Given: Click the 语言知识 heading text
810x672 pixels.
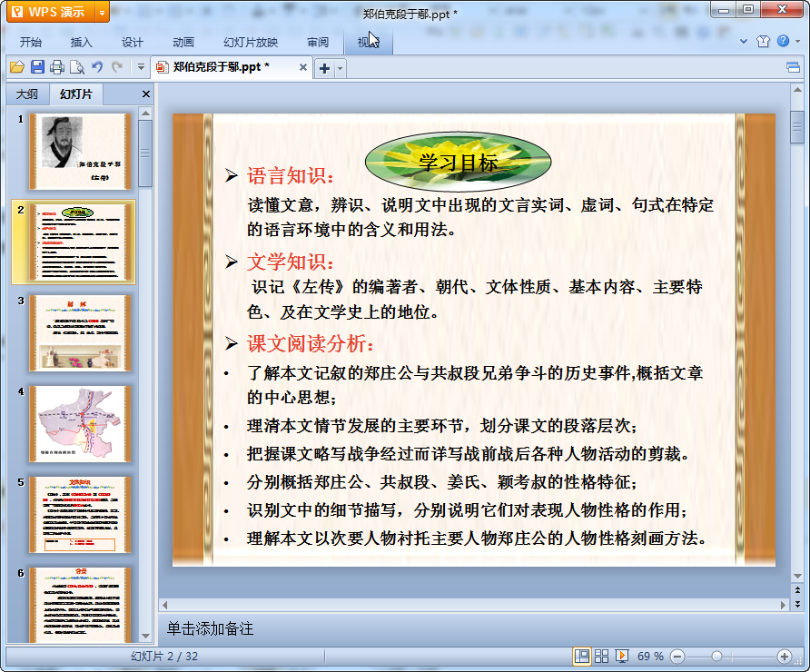Looking at the screenshot, I should coord(291,176).
